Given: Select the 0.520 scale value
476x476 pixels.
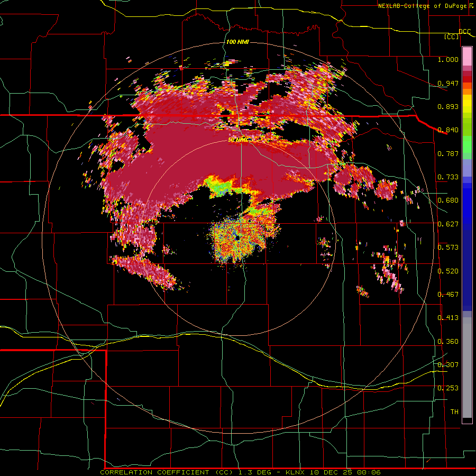Looking at the screenshot, I should point(448,271).
